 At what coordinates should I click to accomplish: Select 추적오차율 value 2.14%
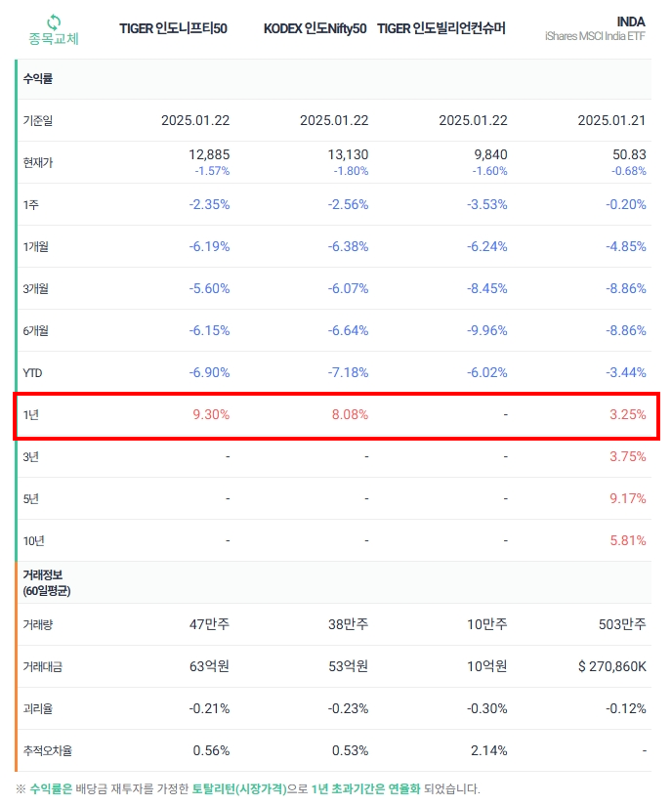click(x=489, y=751)
